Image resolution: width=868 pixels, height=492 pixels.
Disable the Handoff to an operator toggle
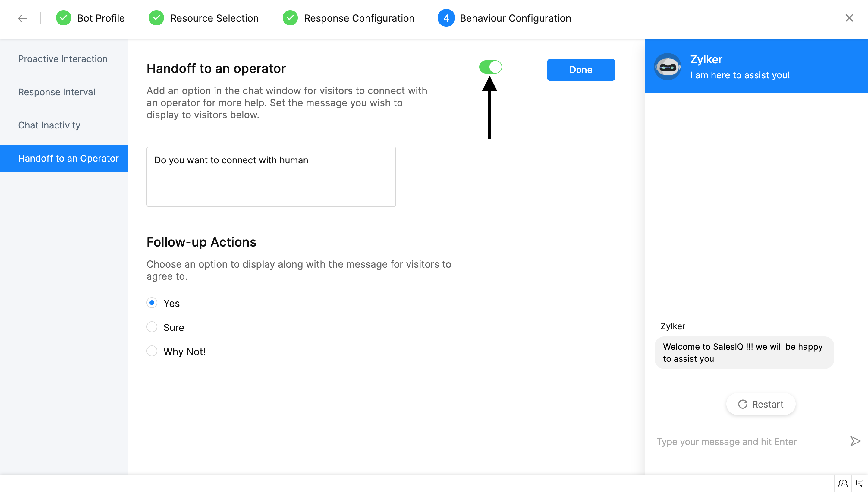coord(490,67)
